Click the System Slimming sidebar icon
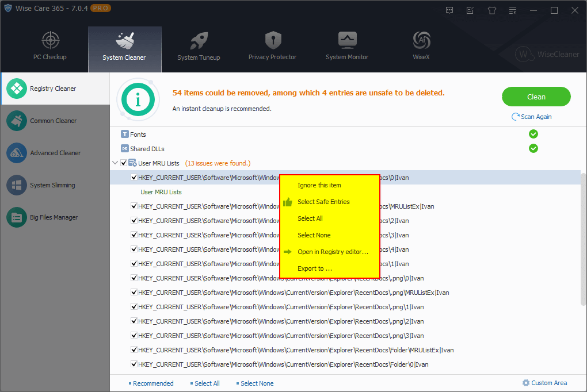587x392 pixels. [17, 185]
